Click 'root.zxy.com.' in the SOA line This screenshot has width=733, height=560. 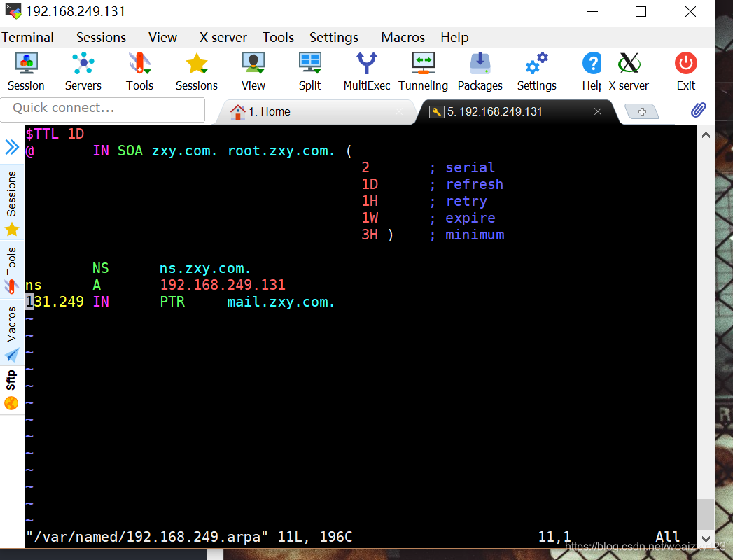pyautogui.click(x=281, y=150)
